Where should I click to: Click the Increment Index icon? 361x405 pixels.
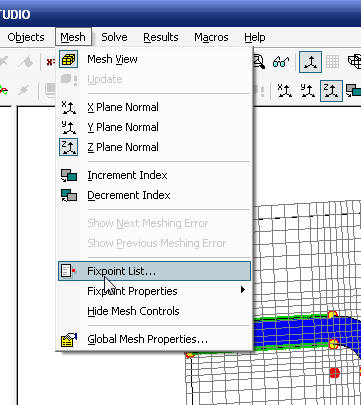[69, 175]
